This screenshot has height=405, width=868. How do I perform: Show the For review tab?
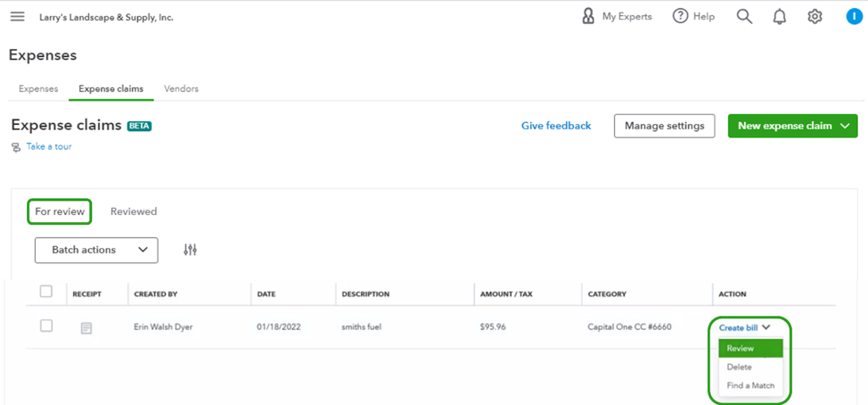(x=60, y=211)
